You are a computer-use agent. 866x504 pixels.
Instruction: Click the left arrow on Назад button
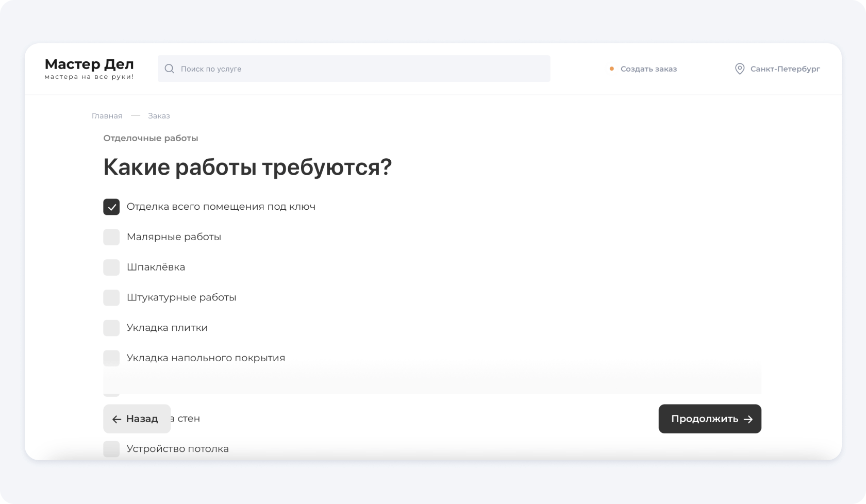[x=116, y=419]
